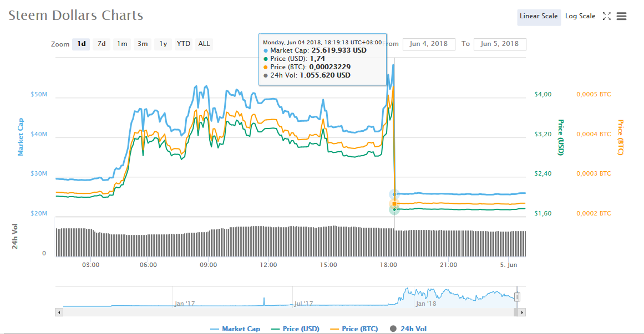Set zoom to YTD
The image size is (644, 334).
pos(183,44)
